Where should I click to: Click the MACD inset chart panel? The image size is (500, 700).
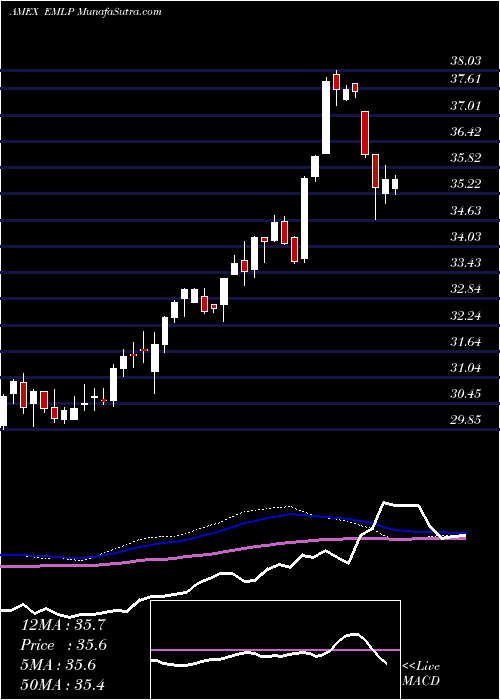(275, 650)
